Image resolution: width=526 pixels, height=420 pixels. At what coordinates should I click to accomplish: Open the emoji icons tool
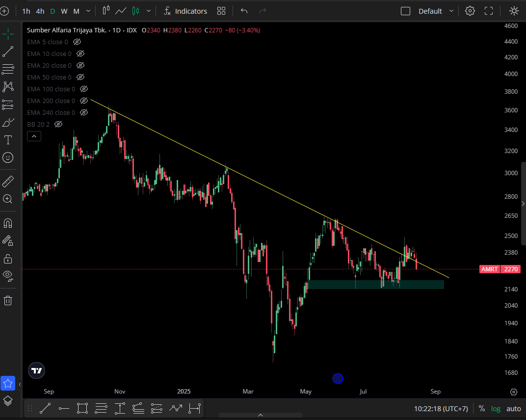(8, 157)
